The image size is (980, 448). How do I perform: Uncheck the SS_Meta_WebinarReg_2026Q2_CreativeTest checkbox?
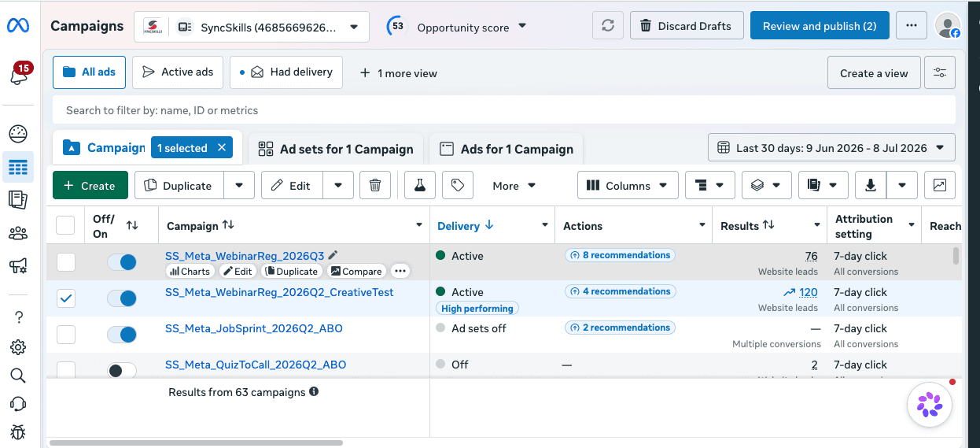[66, 298]
